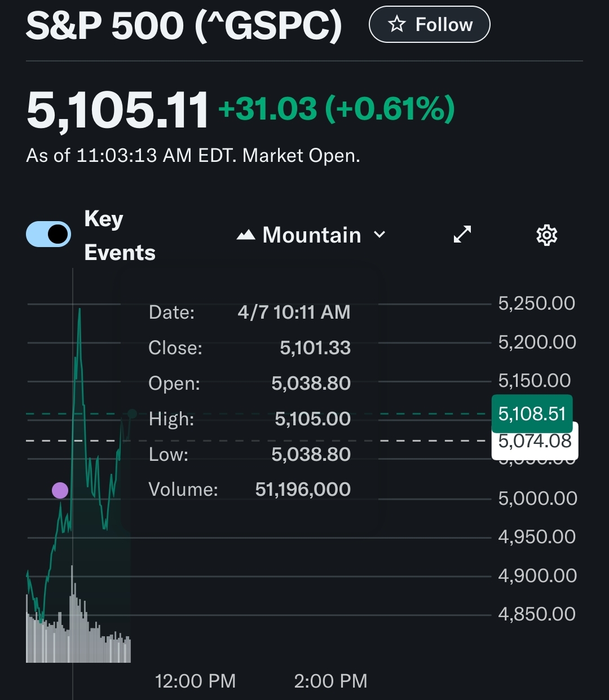Click the 5,074.08 previous close label

(535, 441)
